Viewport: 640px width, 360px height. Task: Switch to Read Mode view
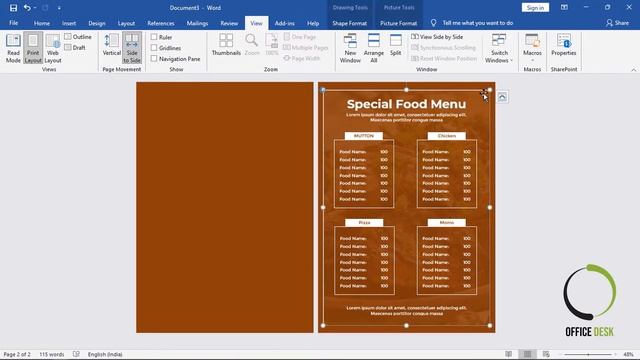coord(13,49)
